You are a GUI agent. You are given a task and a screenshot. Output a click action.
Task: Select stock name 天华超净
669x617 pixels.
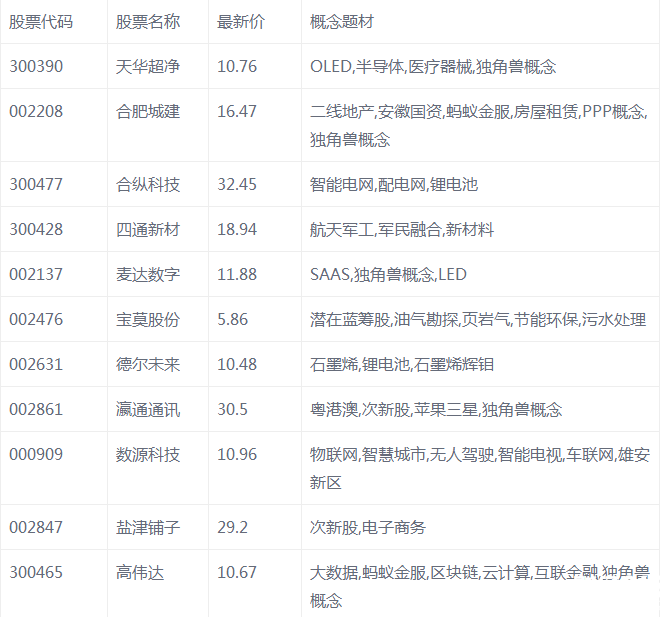click(148, 67)
